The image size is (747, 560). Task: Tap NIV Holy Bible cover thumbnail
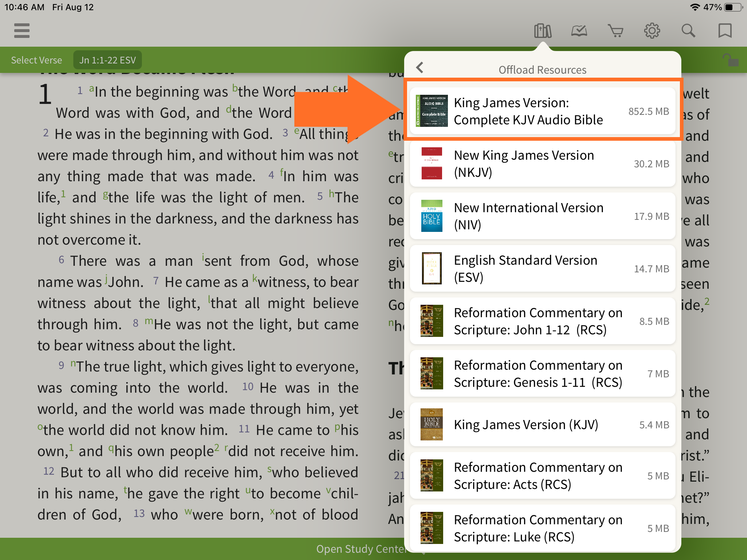[x=431, y=216]
